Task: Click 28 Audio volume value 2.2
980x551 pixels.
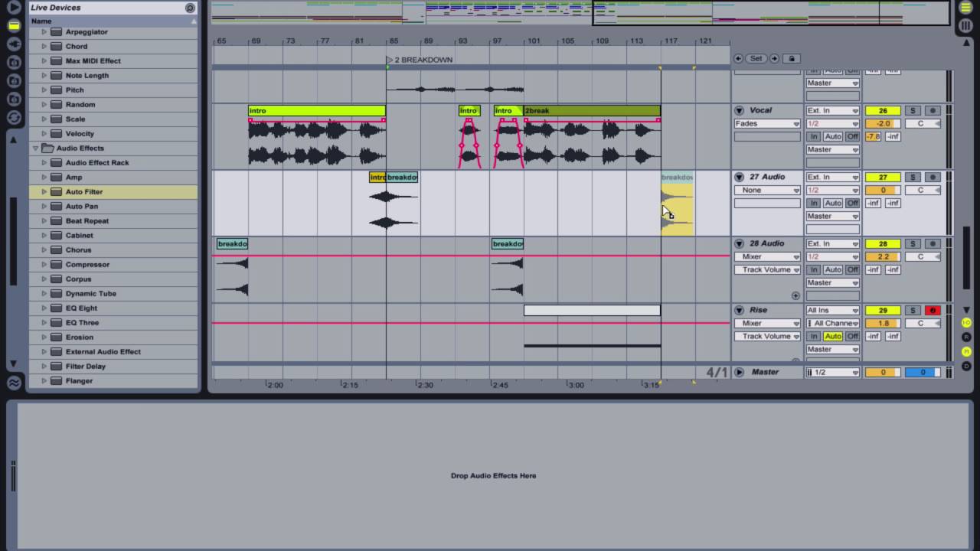Action: pos(883,256)
